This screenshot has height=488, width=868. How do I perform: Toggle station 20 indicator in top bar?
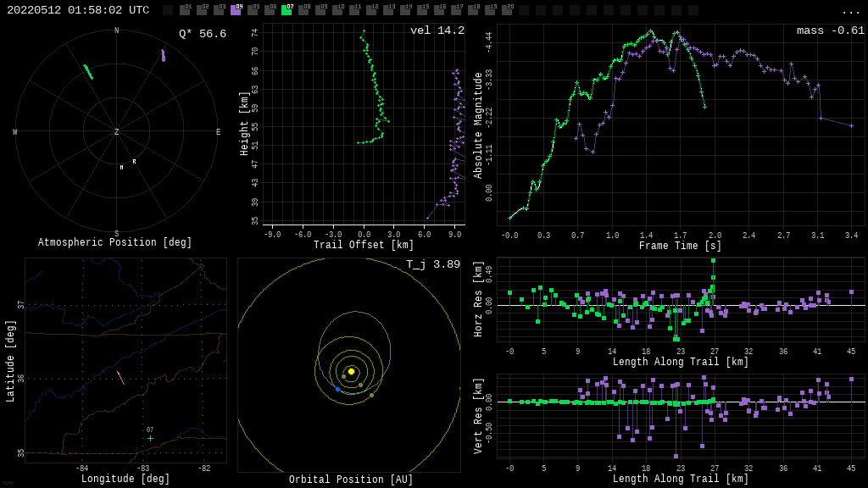(507, 10)
